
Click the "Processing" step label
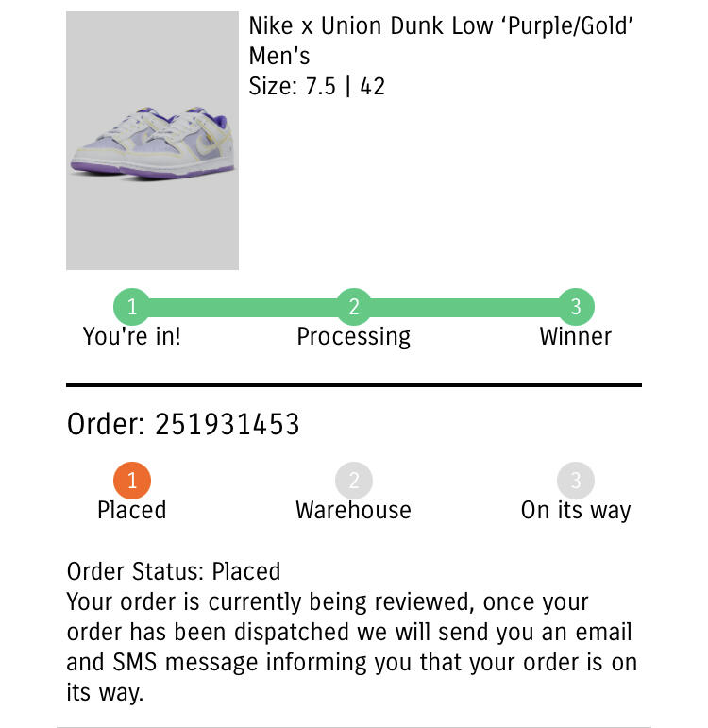[354, 337]
